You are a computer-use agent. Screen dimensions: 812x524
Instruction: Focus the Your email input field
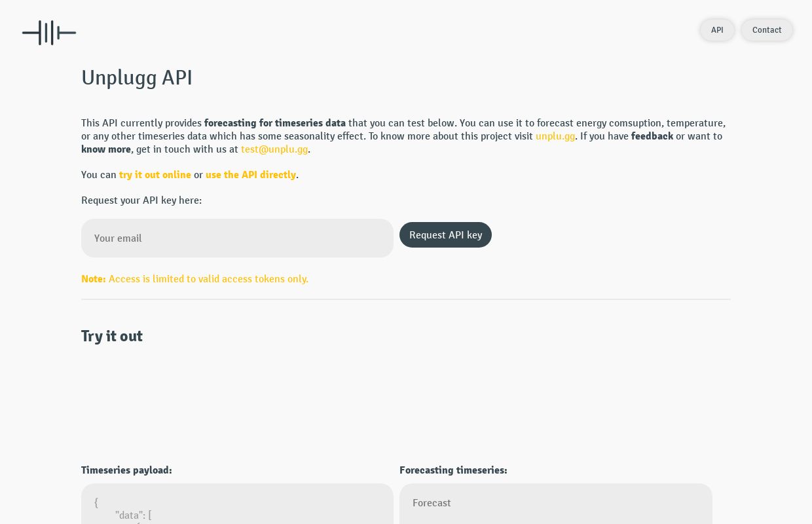pyautogui.click(x=237, y=238)
